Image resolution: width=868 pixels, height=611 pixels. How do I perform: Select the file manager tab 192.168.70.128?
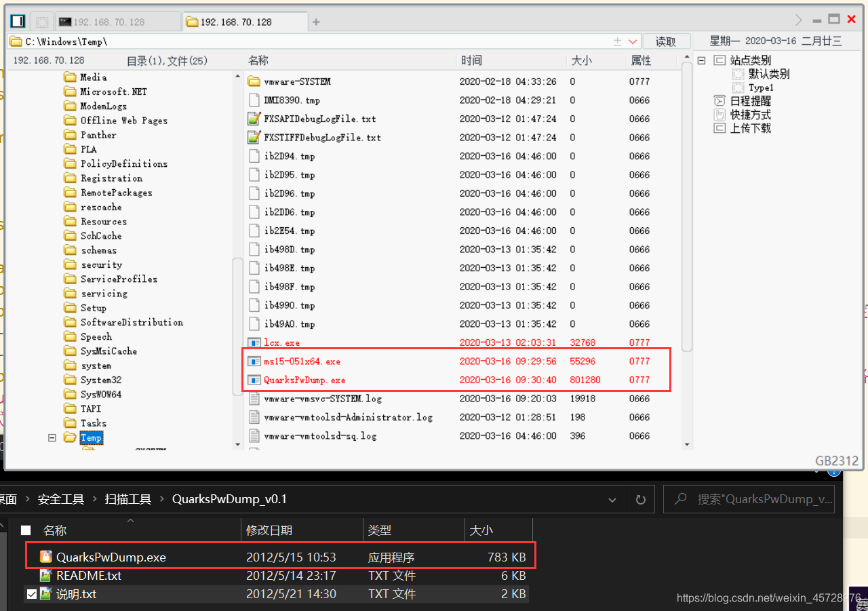(x=244, y=22)
